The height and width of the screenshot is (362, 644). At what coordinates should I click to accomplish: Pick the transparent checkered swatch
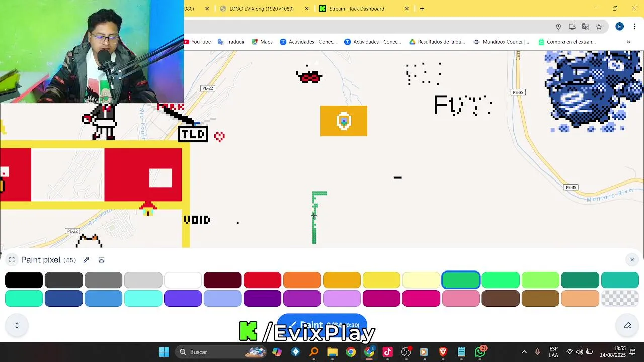(x=620, y=299)
